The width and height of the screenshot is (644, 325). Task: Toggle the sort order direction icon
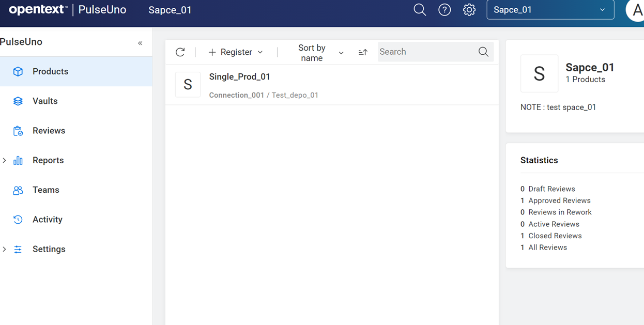click(363, 52)
